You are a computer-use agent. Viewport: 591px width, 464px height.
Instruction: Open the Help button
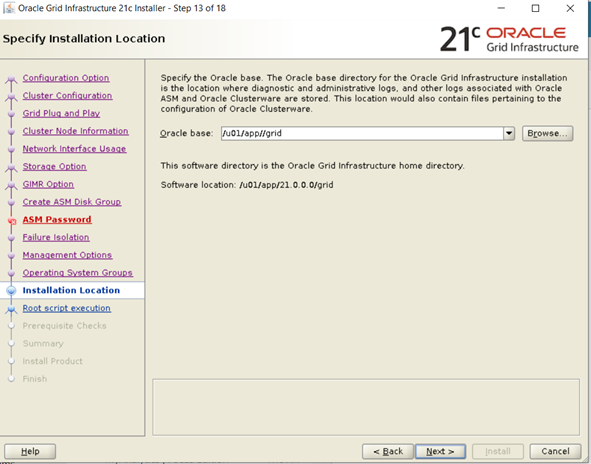point(30,452)
